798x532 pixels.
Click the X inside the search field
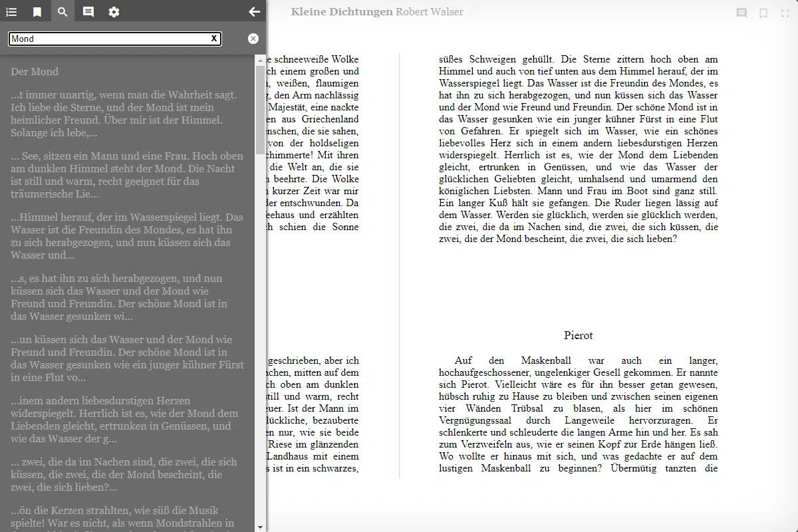(214, 39)
